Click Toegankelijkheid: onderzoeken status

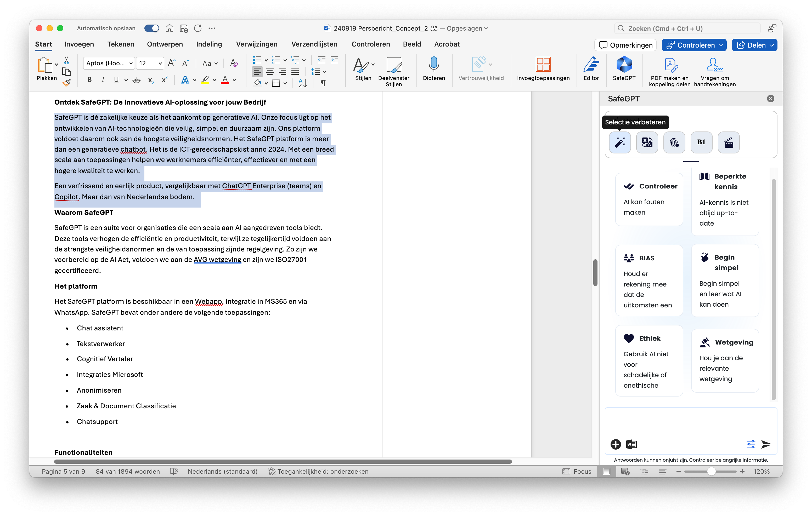pos(318,472)
